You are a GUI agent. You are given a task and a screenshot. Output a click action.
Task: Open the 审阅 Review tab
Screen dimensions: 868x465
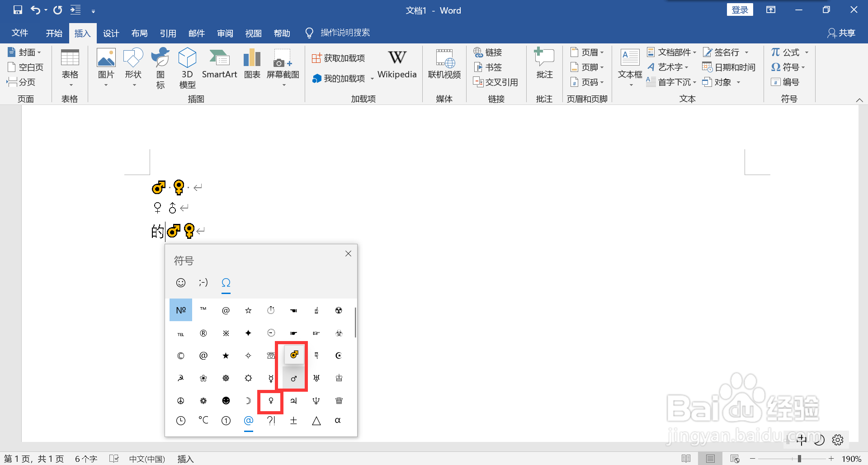click(225, 33)
